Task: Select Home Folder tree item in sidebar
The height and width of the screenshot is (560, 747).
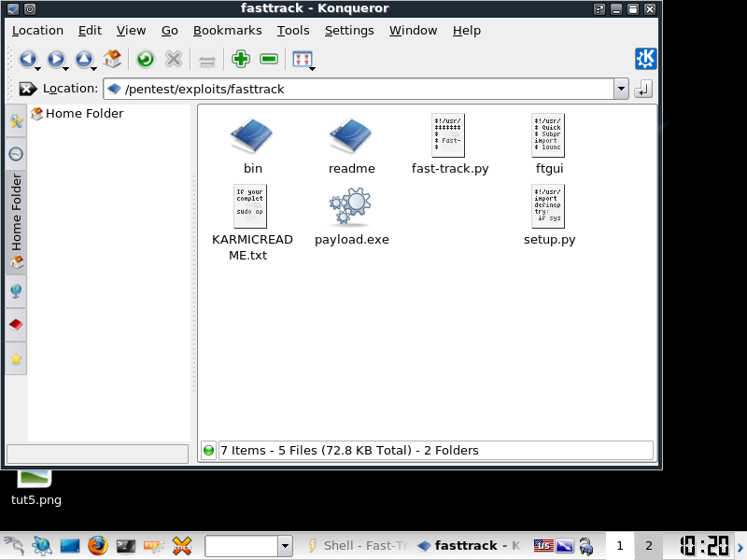Action: 77,113
